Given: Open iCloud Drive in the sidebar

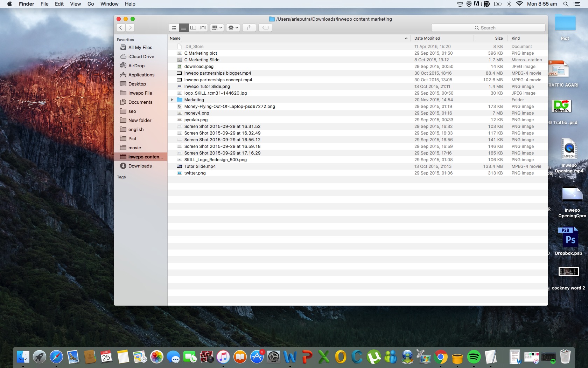Looking at the screenshot, I should (141, 56).
